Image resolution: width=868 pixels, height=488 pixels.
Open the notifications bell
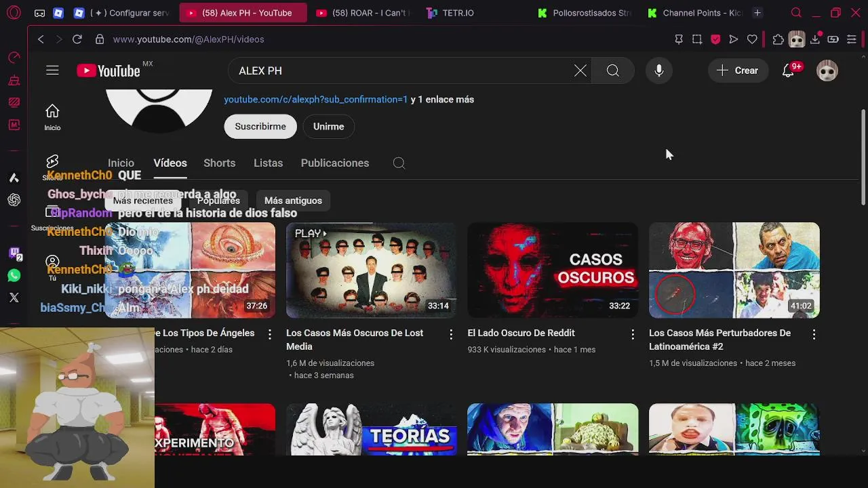[788, 70]
